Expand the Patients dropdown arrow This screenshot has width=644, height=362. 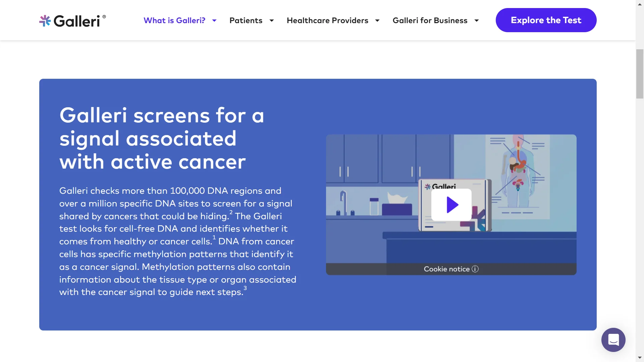[x=272, y=21]
